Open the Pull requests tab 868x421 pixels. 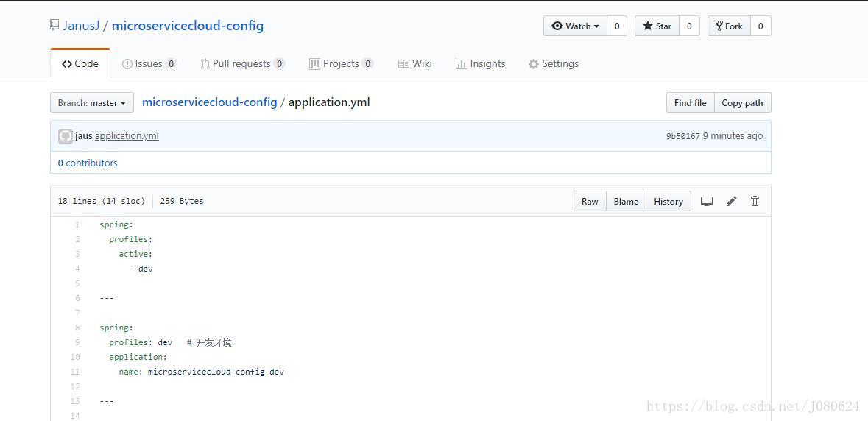pyautogui.click(x=242, y=63)
